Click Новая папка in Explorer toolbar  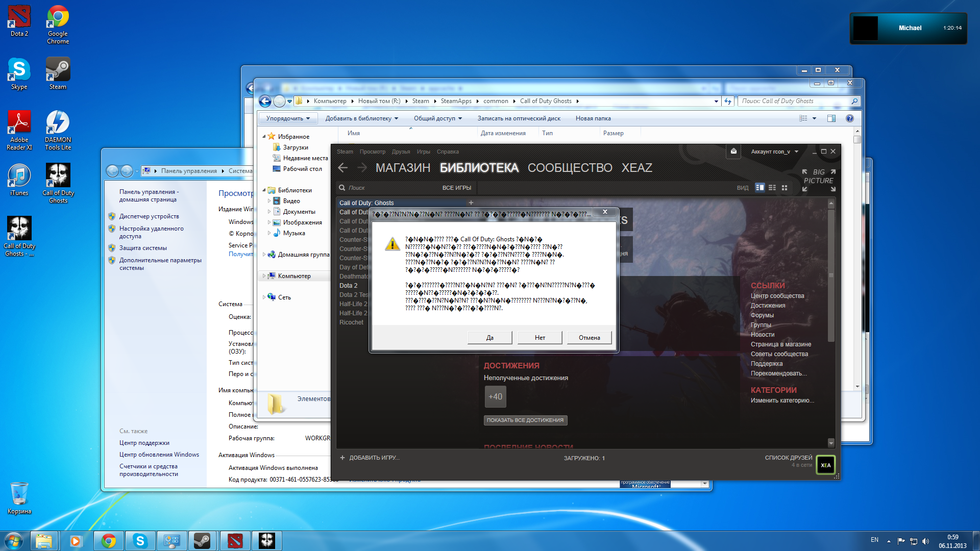click(x=593, y=118)
